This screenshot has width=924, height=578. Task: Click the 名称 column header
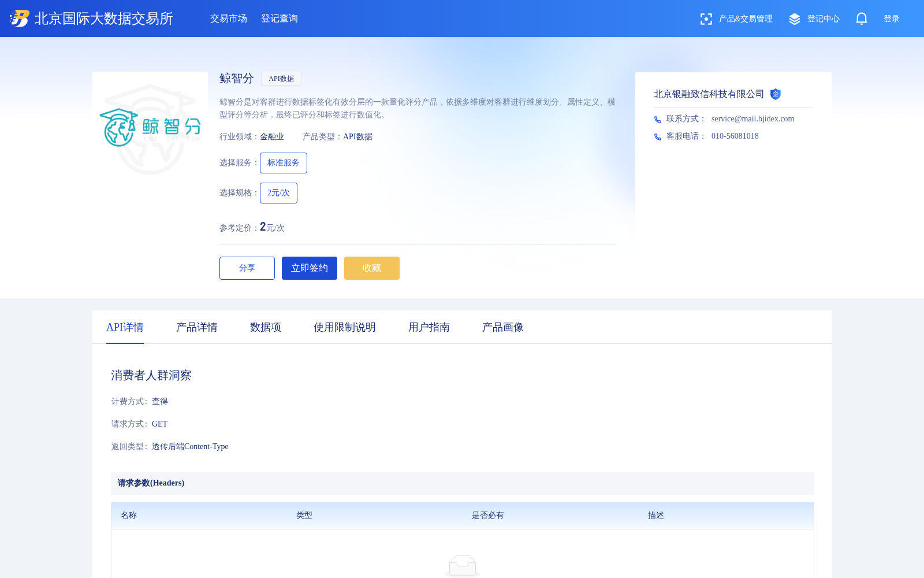(129, 516)
